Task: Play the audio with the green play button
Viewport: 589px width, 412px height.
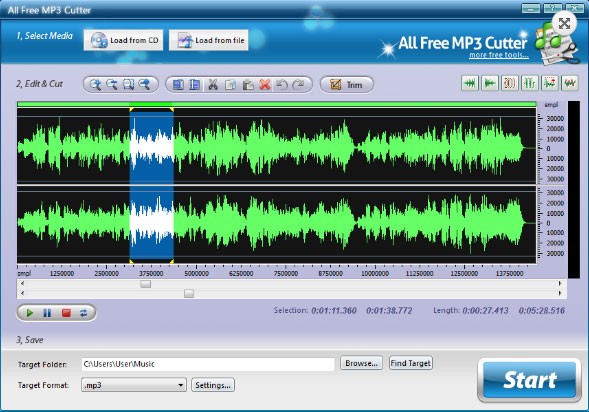Action: (x=30, y=313)
